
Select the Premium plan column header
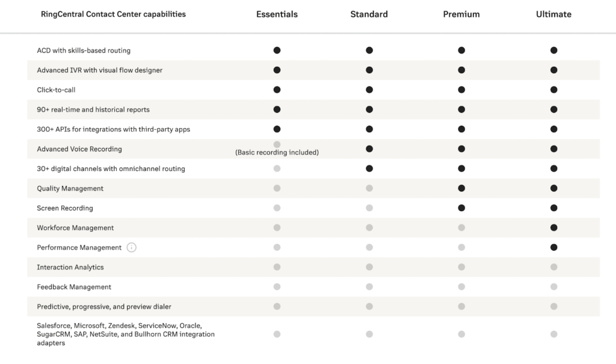coord(461,14)
